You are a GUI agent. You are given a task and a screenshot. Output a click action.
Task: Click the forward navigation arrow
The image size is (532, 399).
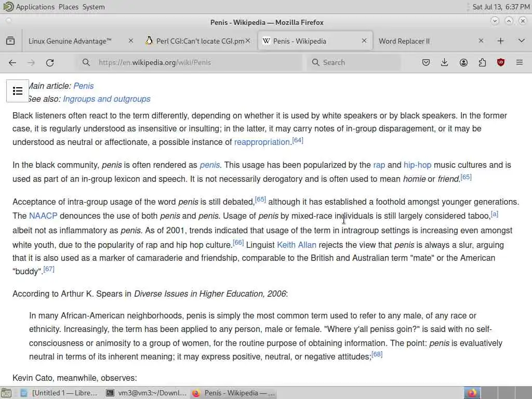coord(31,62)
